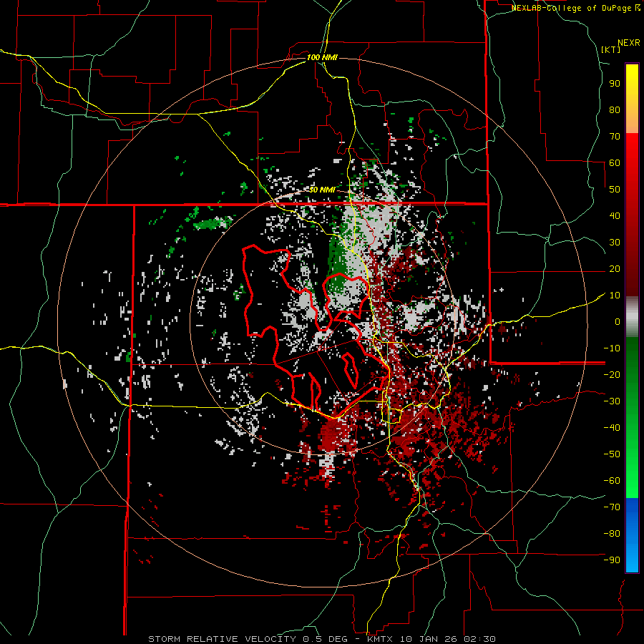
Task: Click the -80 knot scale value
Action: [x=612, y=534]
